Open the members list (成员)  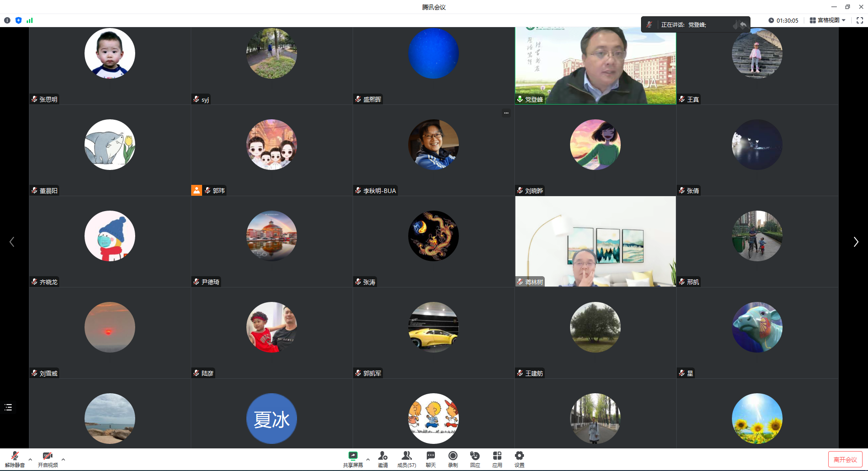pos(406,459)
